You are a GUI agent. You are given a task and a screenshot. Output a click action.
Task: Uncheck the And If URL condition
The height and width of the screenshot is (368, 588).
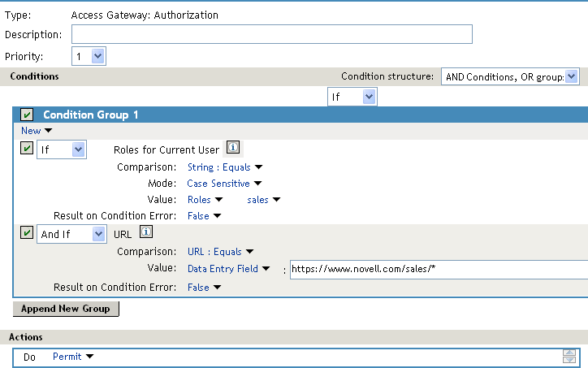point(27,232)
